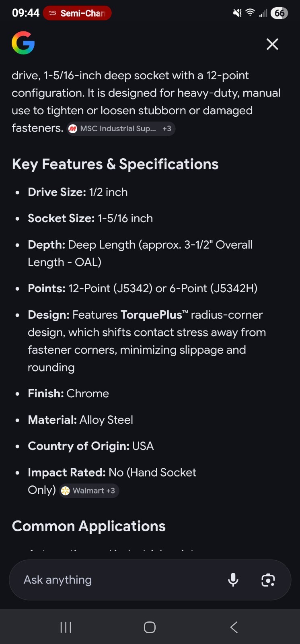Tap the Walmart logo icon
The image size is (300, 644).
point(66,491)
